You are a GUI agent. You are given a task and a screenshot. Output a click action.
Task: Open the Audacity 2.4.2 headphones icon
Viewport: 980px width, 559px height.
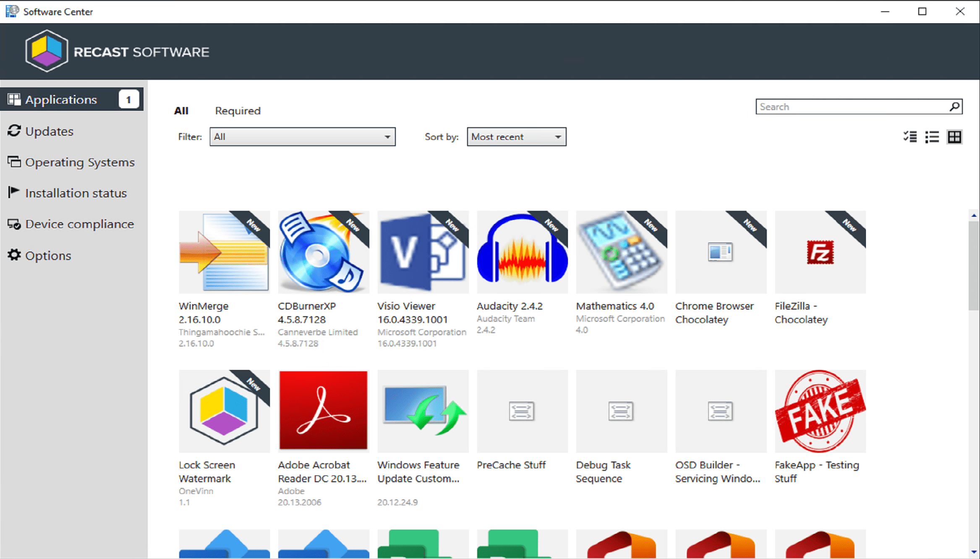522,252
